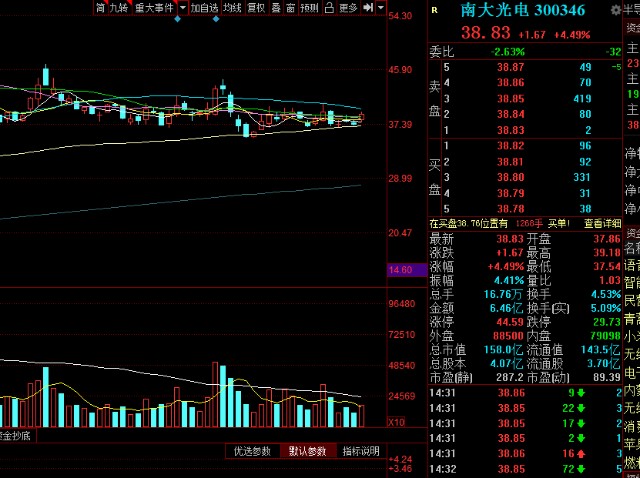Click the arrow-to-bar icon in chart toolbar

368,7
